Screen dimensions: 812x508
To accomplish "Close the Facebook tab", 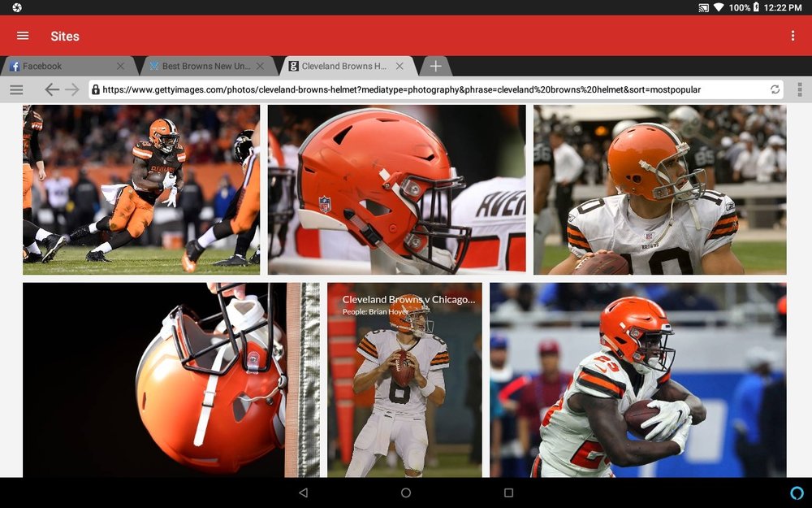I will pyautogui.click(x=121, y=67).
